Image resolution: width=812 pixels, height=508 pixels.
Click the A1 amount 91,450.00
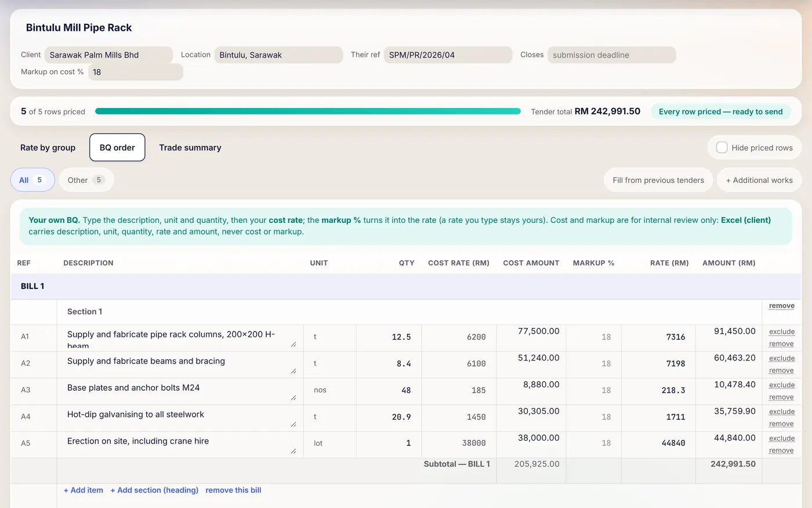[734, 331]
